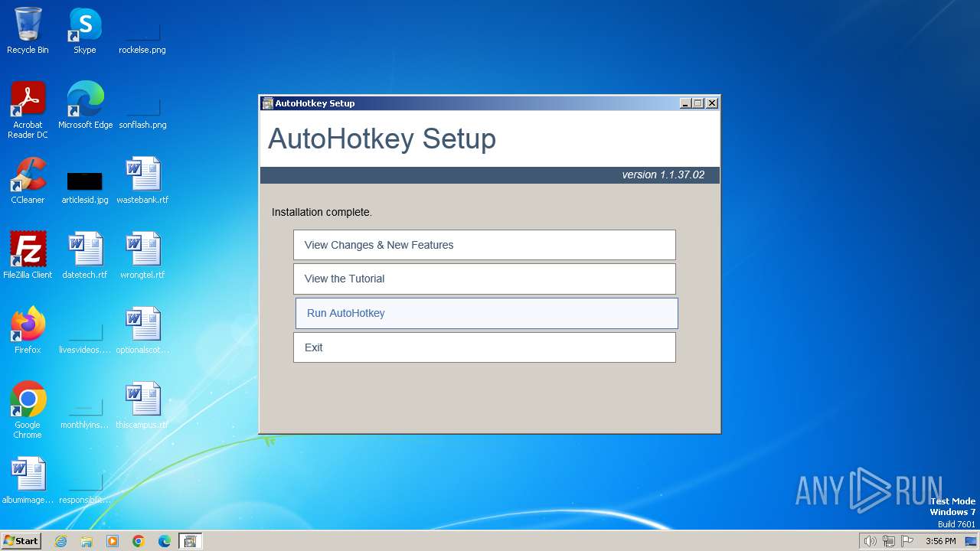
Task: Select Run AutoHotkey
Action: coord(486,313)
